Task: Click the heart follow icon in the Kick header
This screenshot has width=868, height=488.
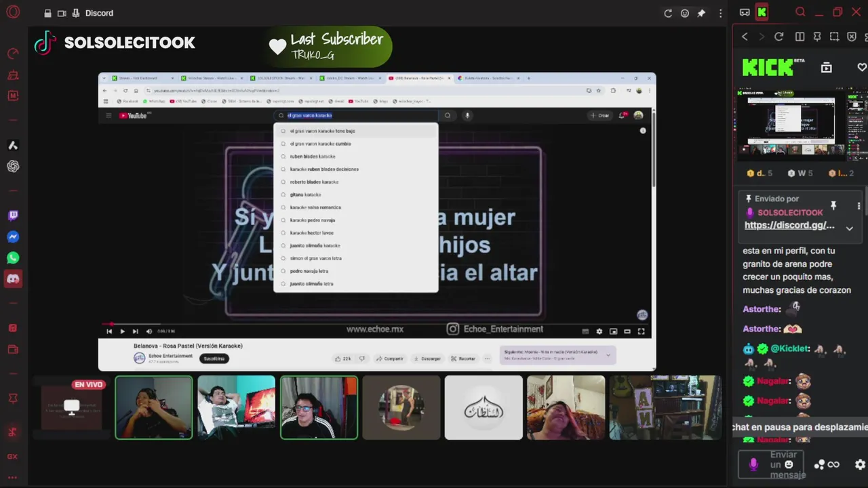Action: [x=862, y=67]
